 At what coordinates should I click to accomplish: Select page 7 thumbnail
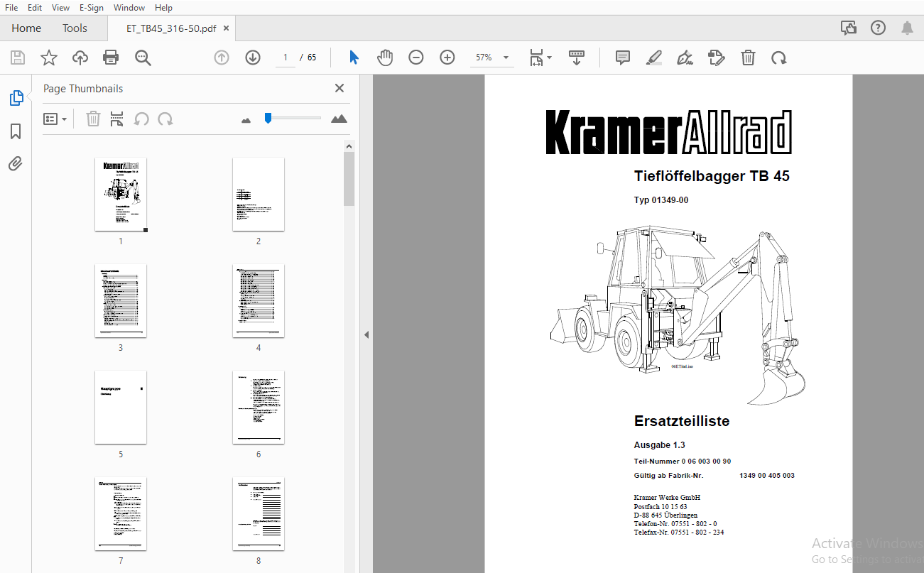click(x=121, y=513)
